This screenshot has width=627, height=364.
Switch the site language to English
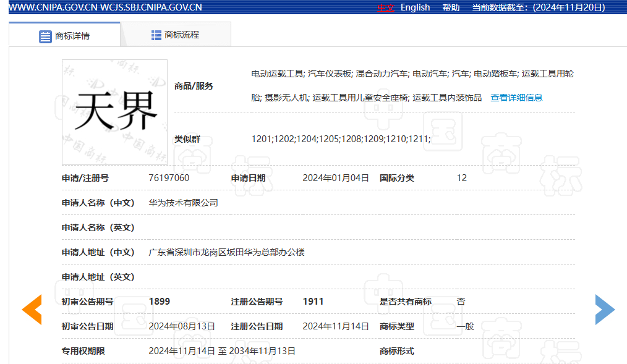[415, 7]
